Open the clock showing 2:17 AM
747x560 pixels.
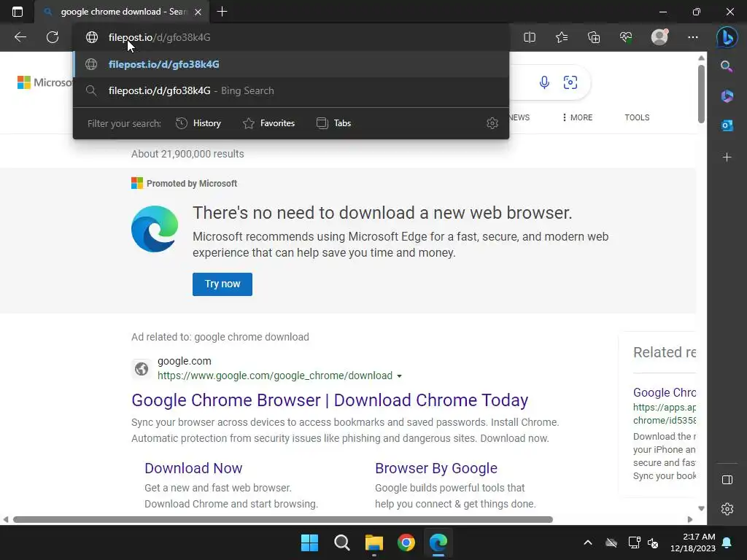click(693, 542)
